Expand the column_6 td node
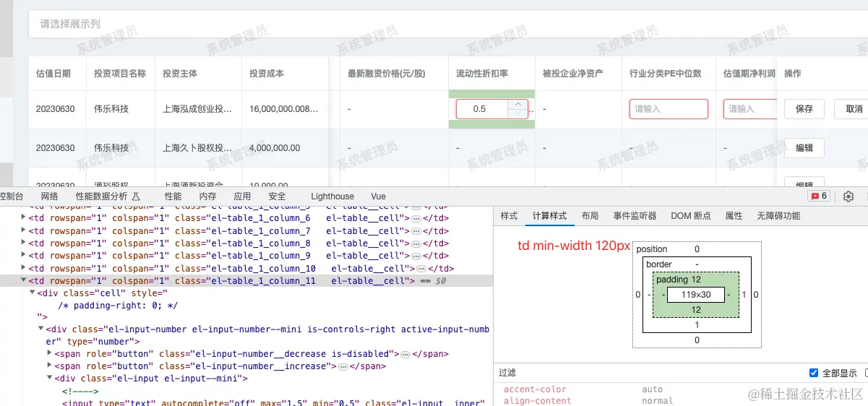The image size is (868, 406). 24,218
